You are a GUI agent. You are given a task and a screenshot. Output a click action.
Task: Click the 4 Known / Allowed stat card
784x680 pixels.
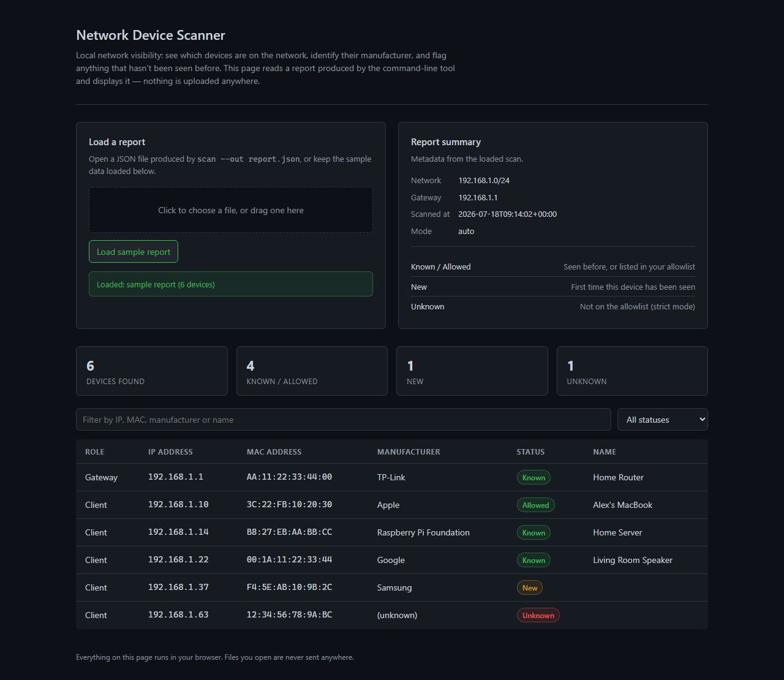tap(312, 371)
